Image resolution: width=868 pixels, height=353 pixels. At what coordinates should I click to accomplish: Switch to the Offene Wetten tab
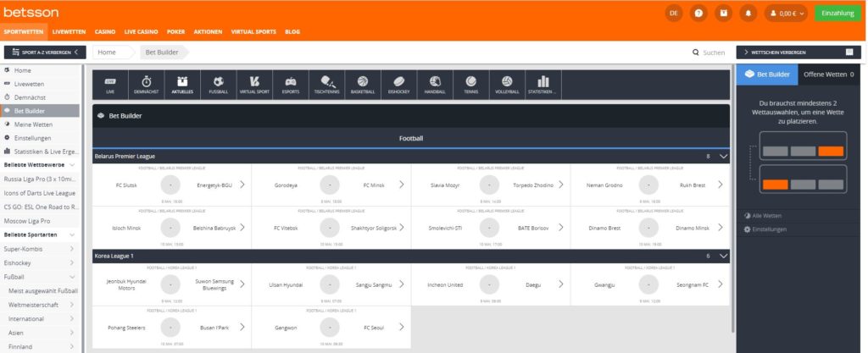[829, 74]
